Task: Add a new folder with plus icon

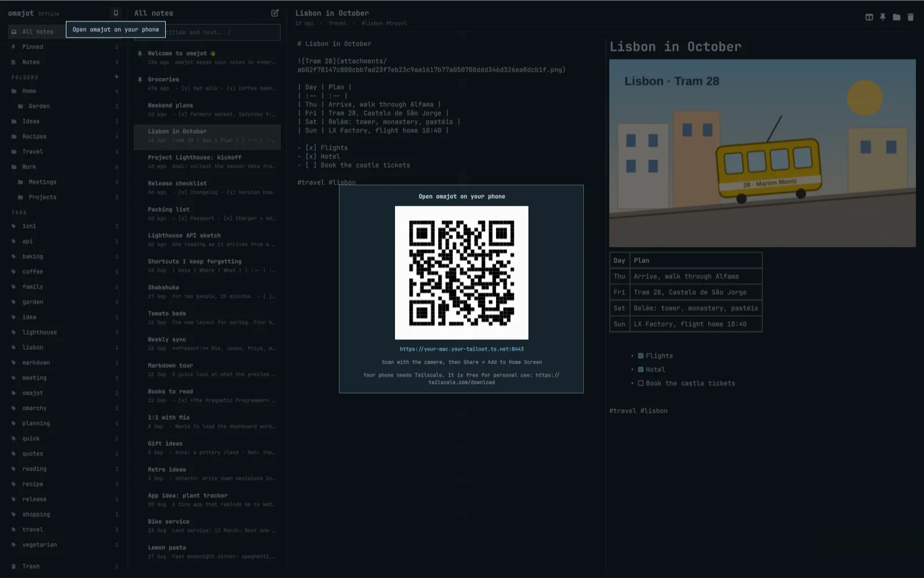Action: [x=116, y=77]
